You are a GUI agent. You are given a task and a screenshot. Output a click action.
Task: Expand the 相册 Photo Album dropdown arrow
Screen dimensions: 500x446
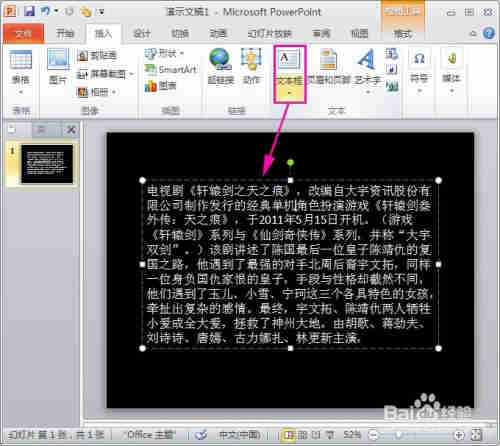tap(114, 92)
